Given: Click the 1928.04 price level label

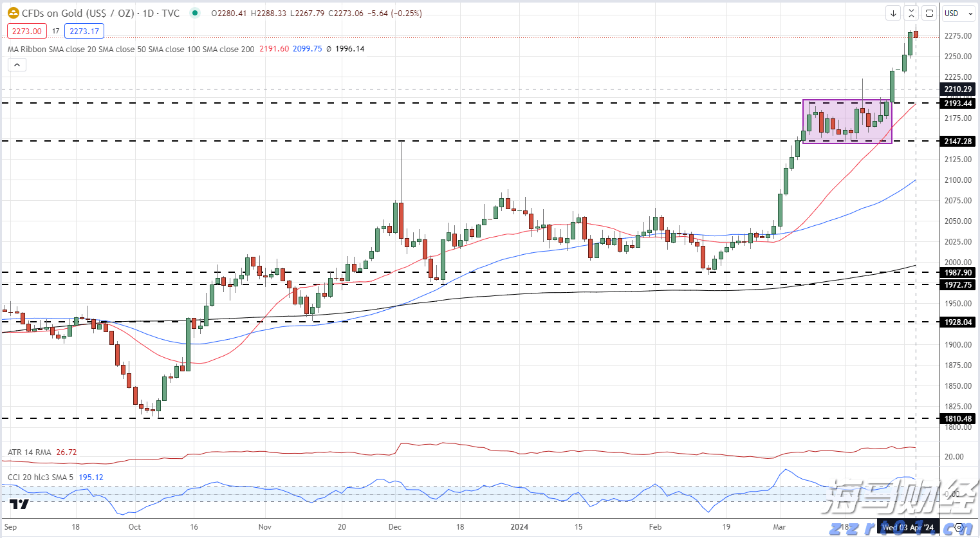Looking at the screenshot, I should (958, 322).
